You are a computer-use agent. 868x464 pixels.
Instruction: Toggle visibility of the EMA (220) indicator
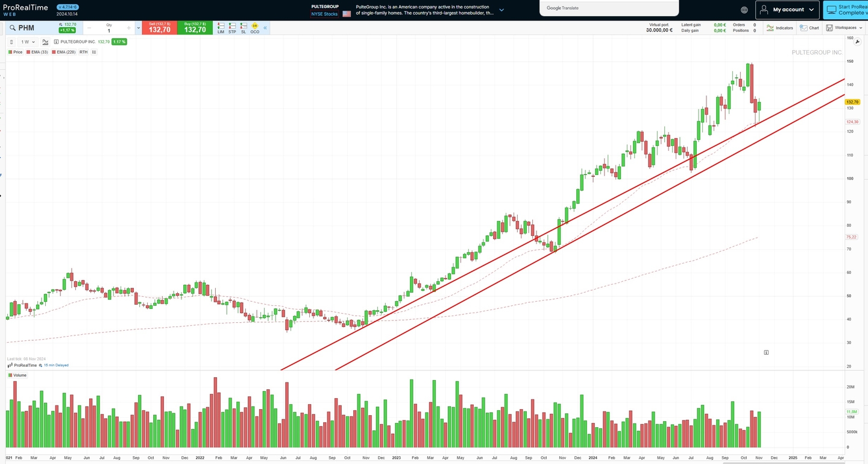pos(54,52)
